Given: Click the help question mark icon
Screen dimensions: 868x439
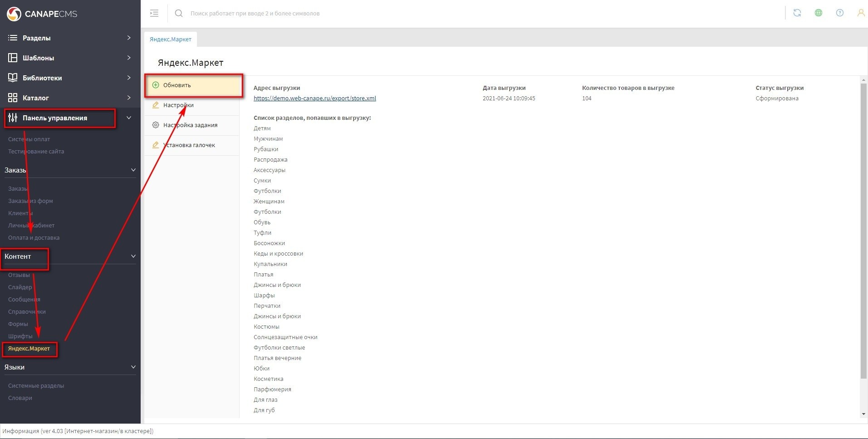Looking at the screenshot, I should [839, 13].
